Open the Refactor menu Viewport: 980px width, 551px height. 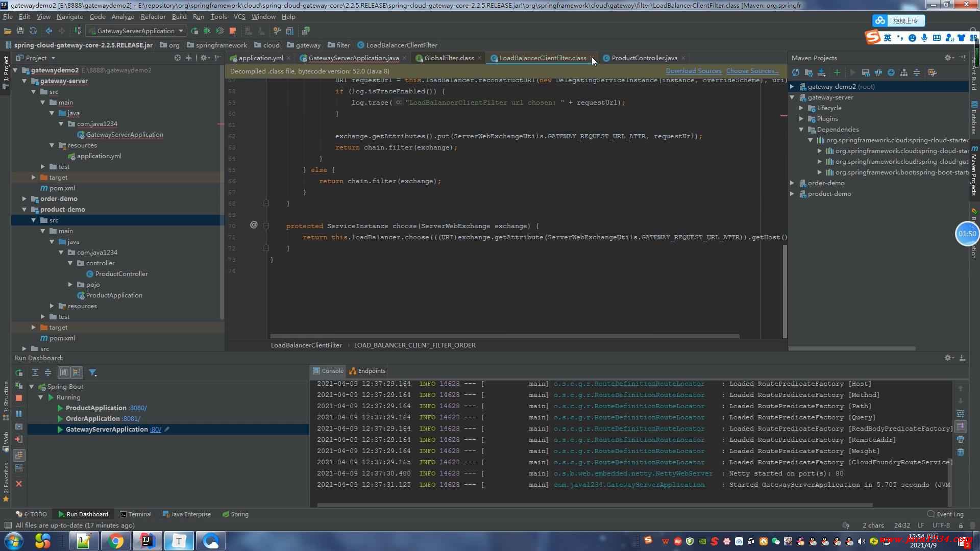point(153,16)
